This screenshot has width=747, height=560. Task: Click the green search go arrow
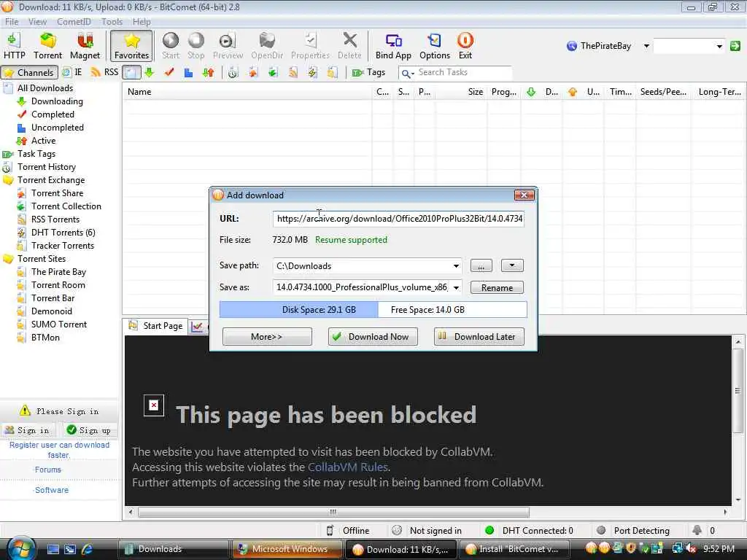(x=735, y=46)
